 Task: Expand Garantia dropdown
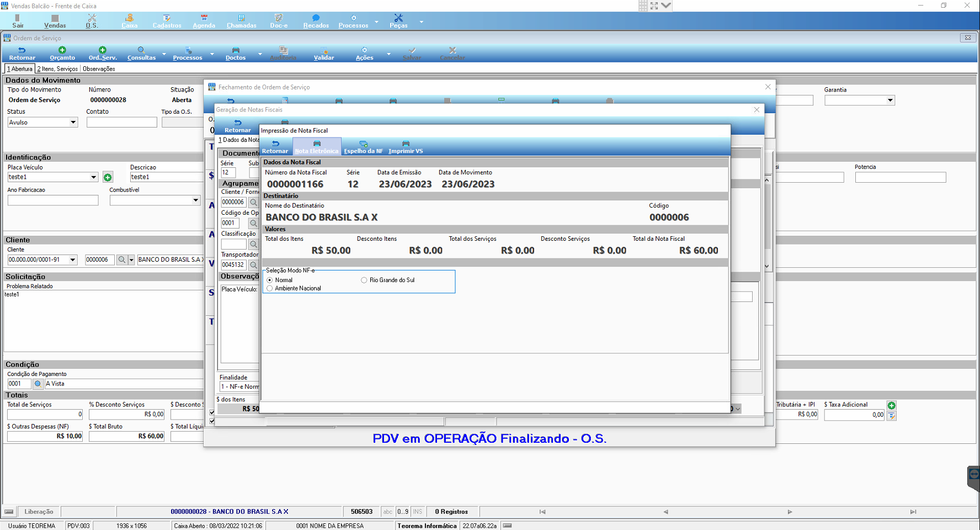point(890,100)
